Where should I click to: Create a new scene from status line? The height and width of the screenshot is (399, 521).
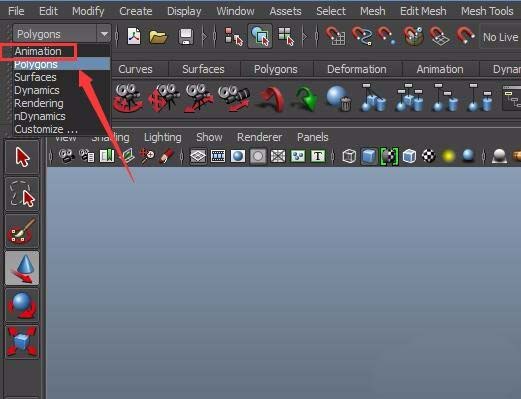134,36
